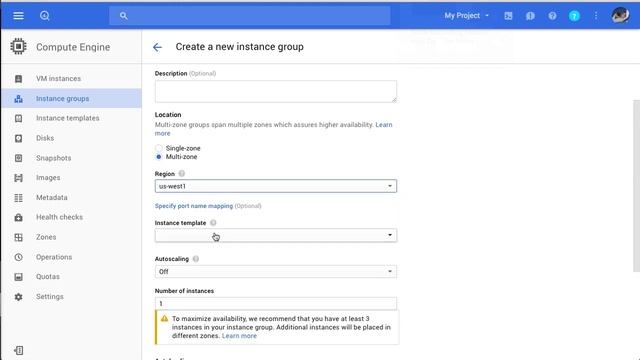Collapse the sidebar with bottom icon
Image resolution: width=640 pixels, height=360 pixels.
tap(18, 350)
